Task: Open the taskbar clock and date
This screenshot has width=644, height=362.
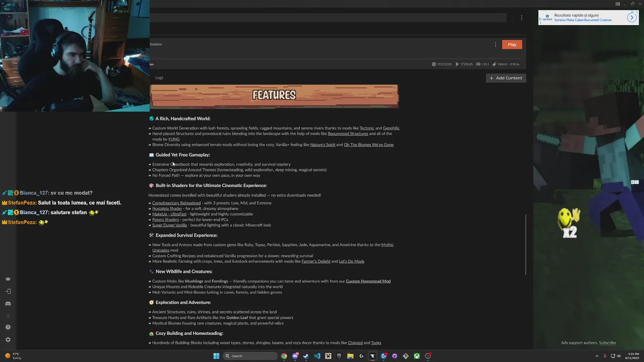Action: 633,356
